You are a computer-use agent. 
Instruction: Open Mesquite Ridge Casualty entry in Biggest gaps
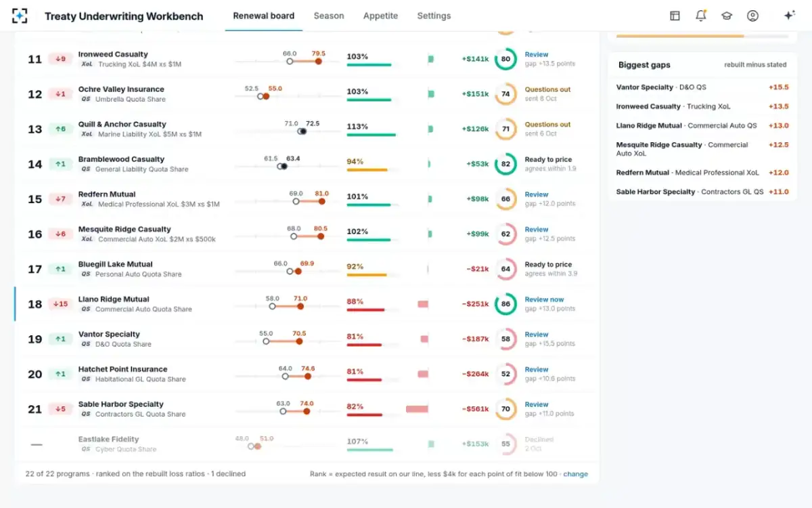[x=702, y=149]
